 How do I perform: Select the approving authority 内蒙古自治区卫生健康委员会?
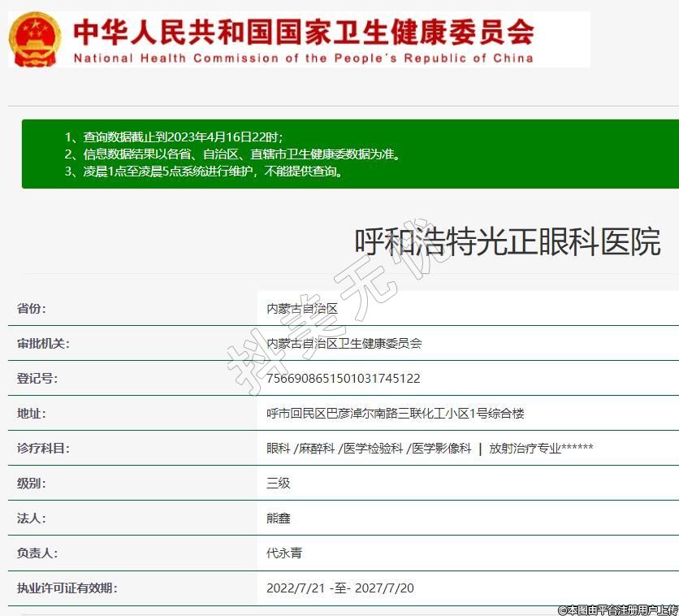(x=344, y=344)
